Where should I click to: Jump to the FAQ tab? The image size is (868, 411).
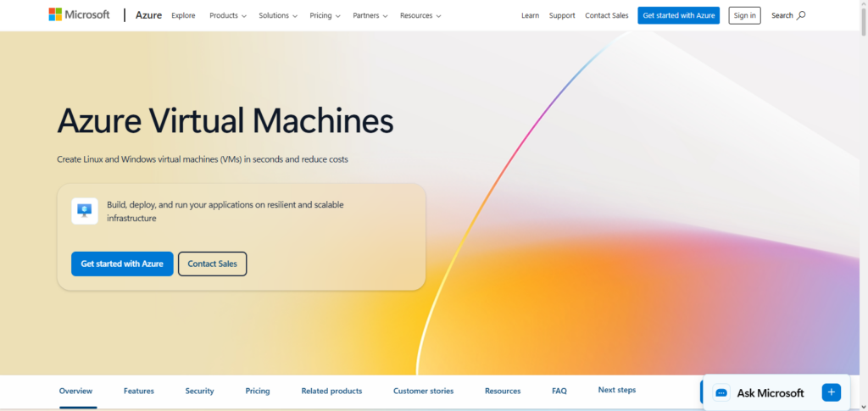point(559,392)
